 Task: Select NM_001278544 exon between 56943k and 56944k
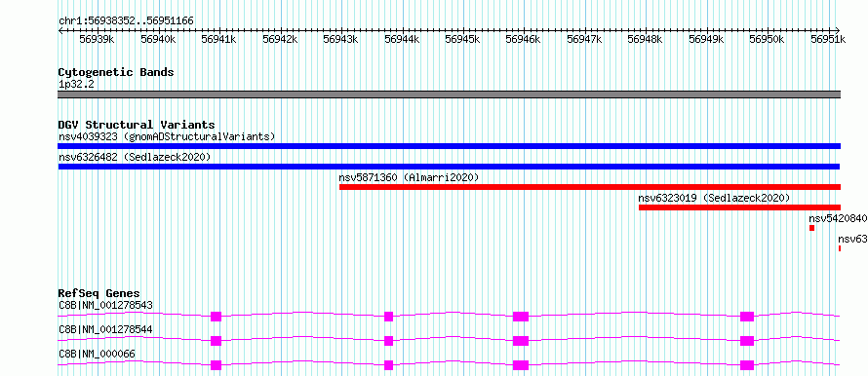pyautogui.click(x=388, y=341)
